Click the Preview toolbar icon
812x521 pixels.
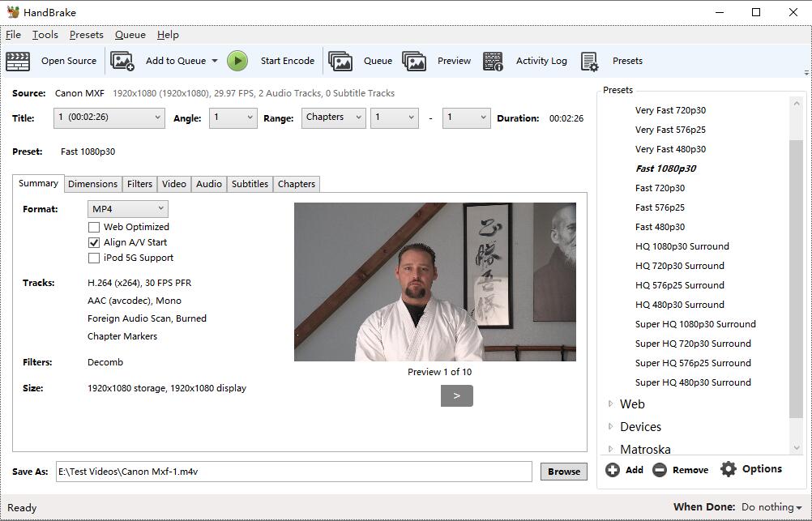pyautogui.click(x=414, y=61)
